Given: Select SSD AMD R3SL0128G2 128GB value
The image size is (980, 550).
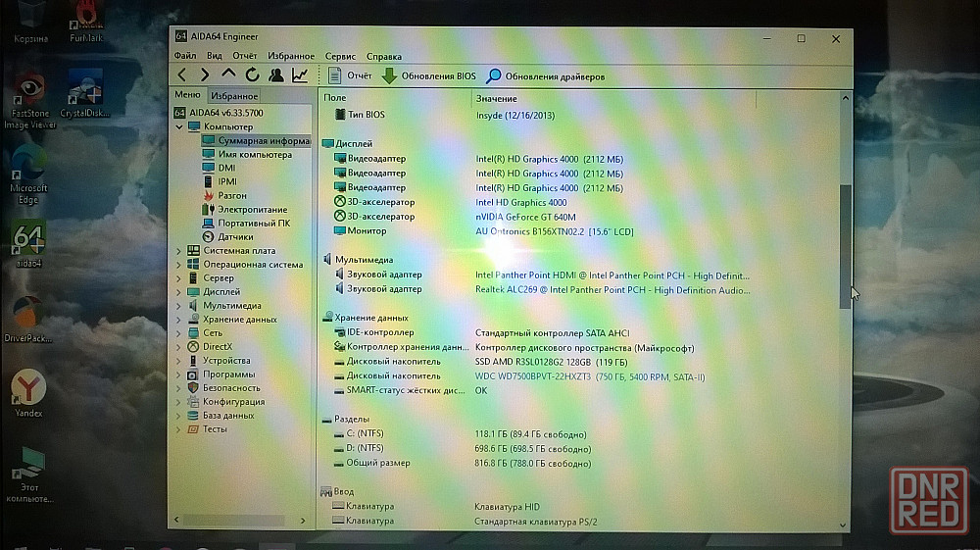Looking at the screenshot, I should pyautogui.click(x=551, y=363).
